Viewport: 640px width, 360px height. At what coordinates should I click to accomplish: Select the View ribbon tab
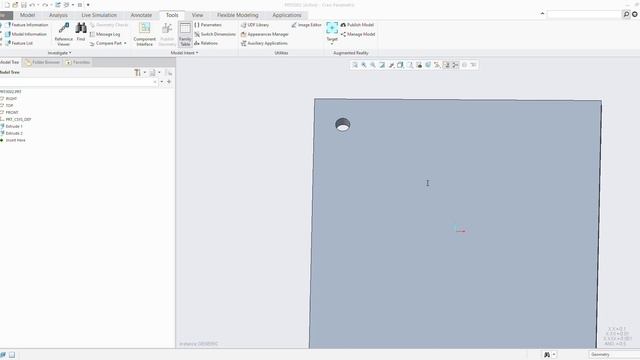point(198,15)
